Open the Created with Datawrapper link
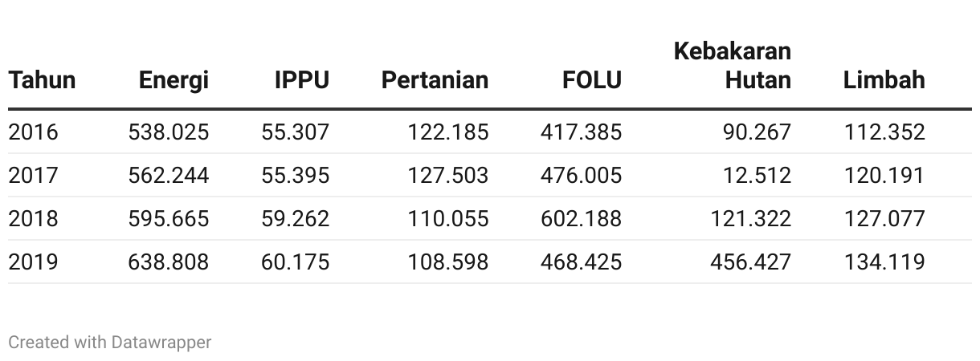 tap(110, 343)
